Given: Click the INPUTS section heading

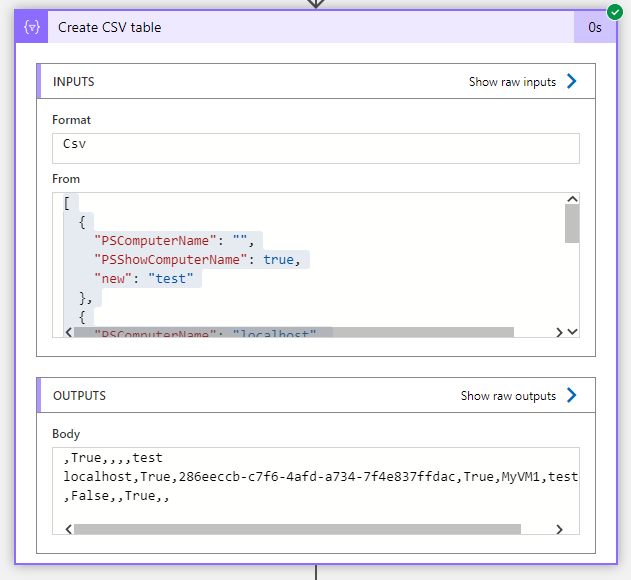Looking at the screenshot, I should 74,82.
